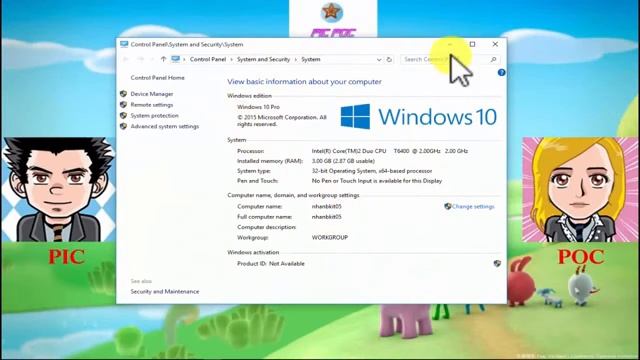Refresh the System page
640x360 pixels.
tap(389, 59)
